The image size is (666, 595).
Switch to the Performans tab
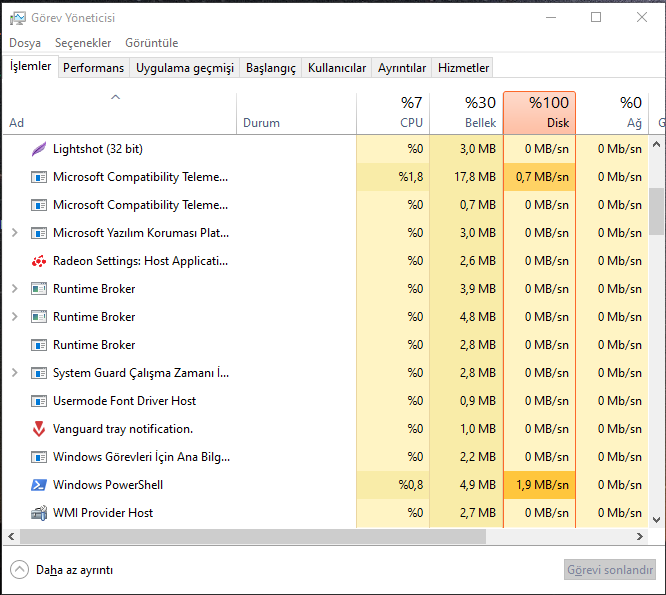pos(94,68)
